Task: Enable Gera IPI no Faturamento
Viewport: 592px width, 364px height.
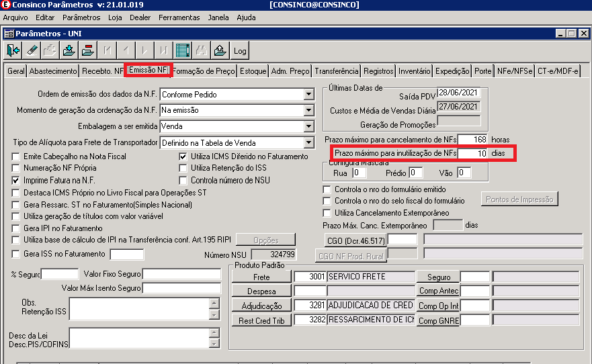Action: 16,228
